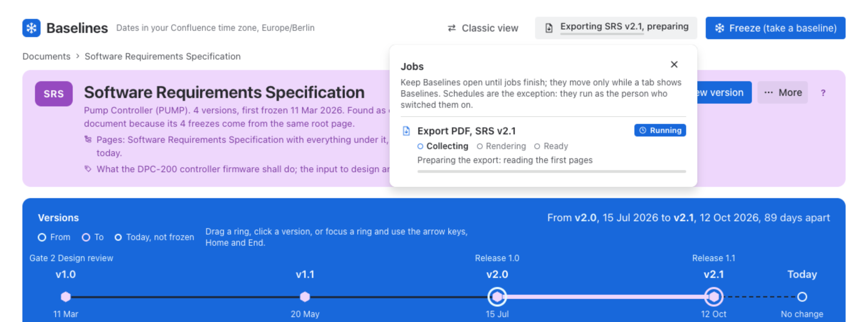
Task: Click Preparing the export status text
Action: (x=505, y=160)
